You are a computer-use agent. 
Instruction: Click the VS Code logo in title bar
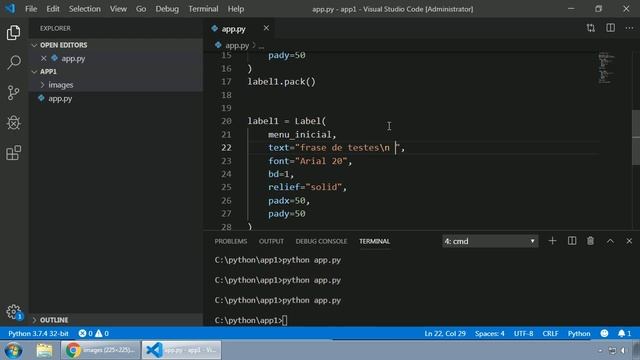tap(10, 9)
